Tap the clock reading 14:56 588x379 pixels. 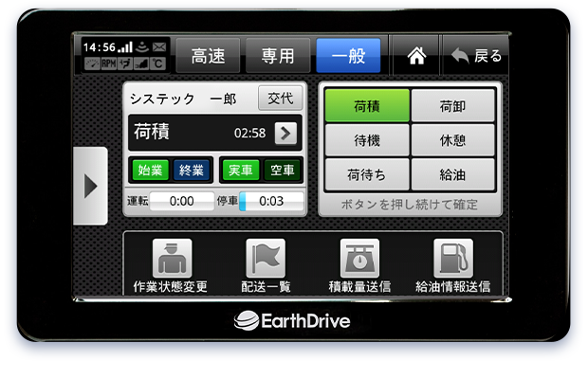click(x=100, y=47)
